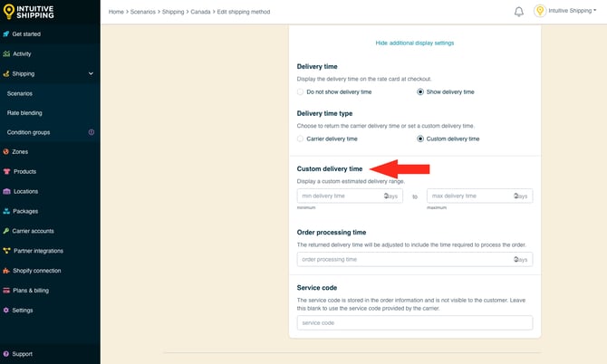Screen dimensions: 607x364
Task: Select Do not show delivery time
Action: [x=300, y=92]
